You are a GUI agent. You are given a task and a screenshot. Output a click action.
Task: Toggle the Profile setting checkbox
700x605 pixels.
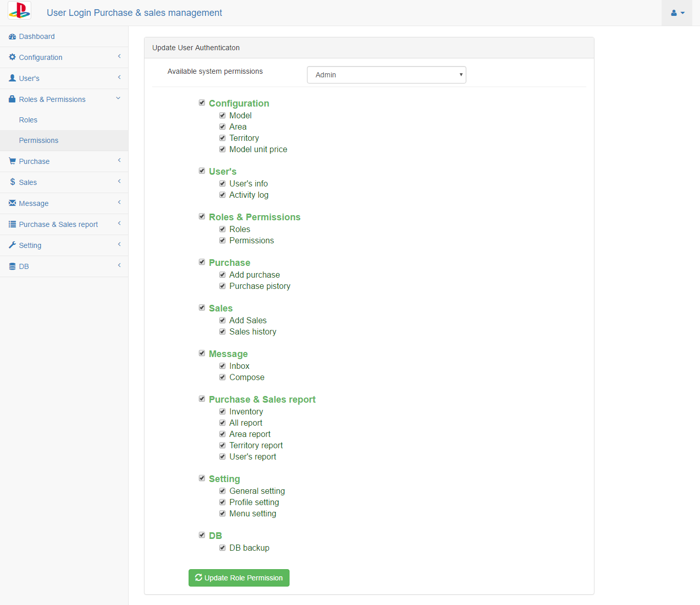click(x=222, y=502)
